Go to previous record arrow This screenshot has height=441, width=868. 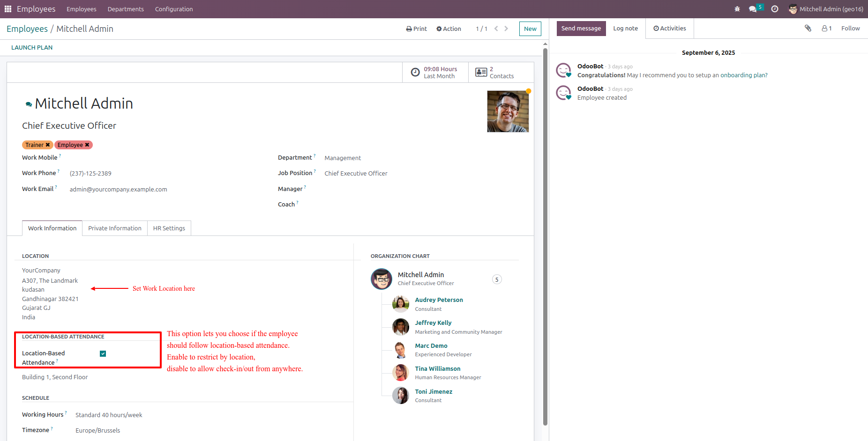point(496,29)
